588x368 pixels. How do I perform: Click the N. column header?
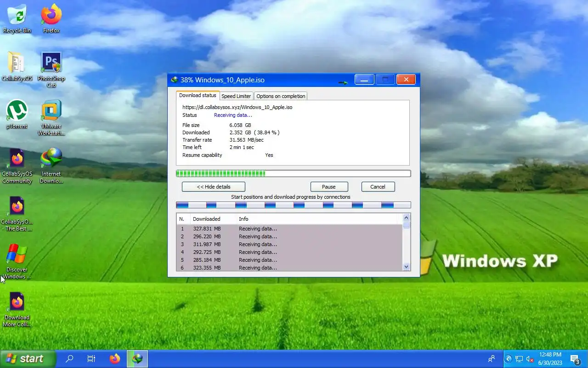tap(183, 219)
